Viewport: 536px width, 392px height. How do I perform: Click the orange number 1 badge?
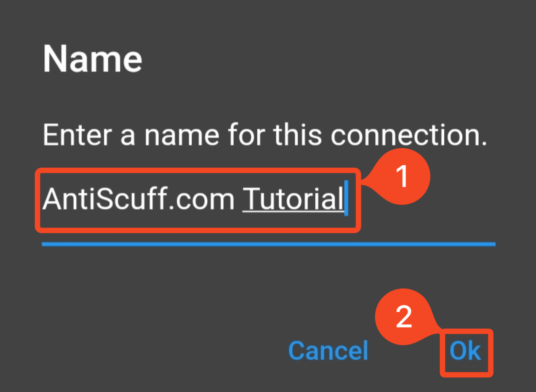point(402,177)
